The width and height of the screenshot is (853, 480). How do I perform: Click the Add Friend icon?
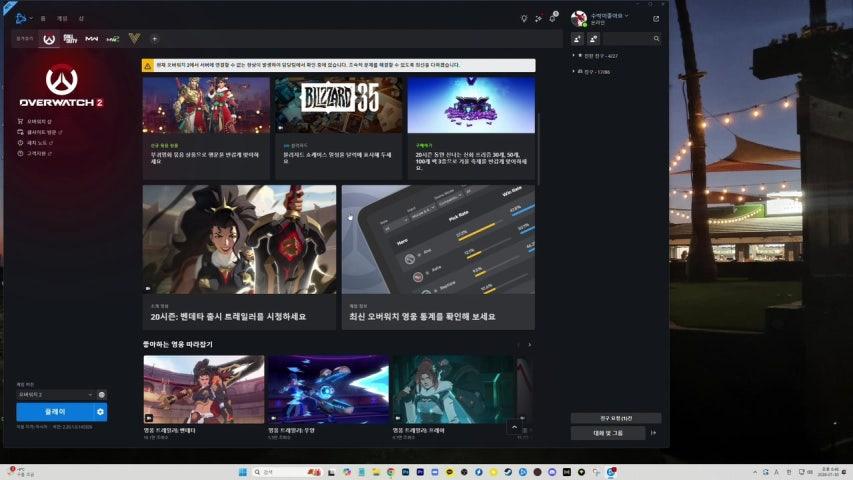point(578,39)
